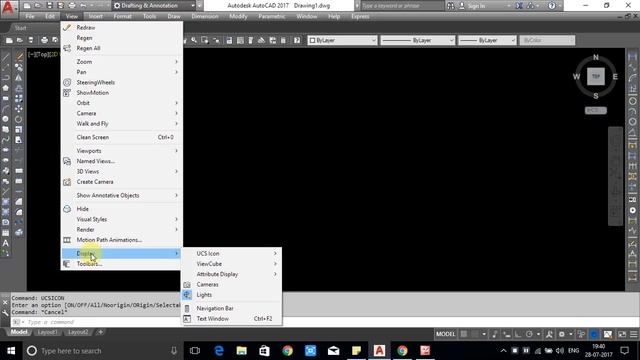Expand the Zoom submenu
This screenshot has height=360, width=640.
122,62
